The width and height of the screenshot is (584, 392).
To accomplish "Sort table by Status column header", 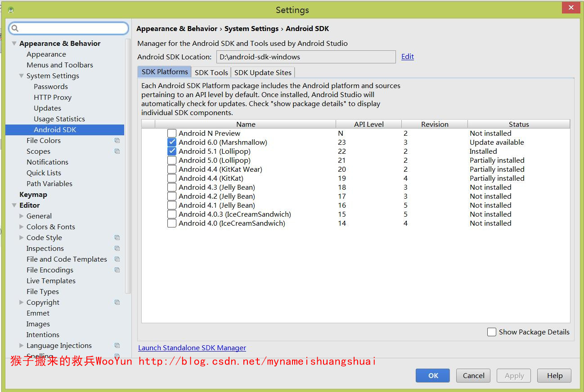I will tap(519, 125).
